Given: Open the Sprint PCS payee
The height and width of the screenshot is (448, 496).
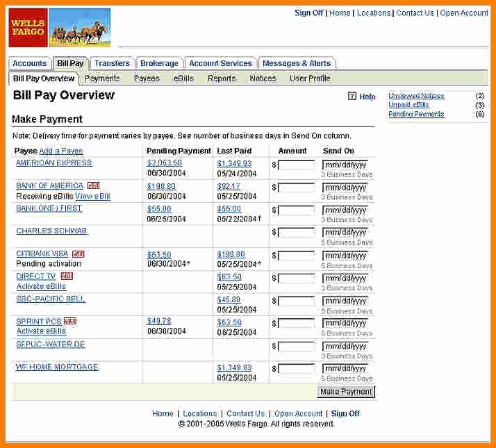Looking at the screenshot, I should (39, 322).
